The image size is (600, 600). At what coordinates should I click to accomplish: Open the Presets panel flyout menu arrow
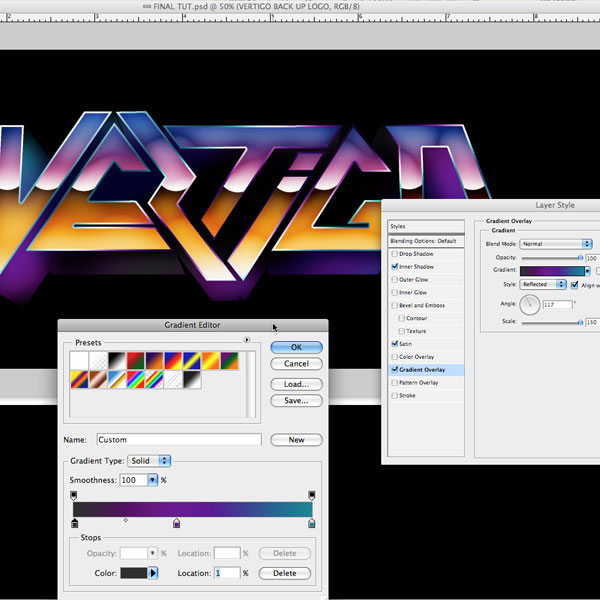click(x=246, y=340)
